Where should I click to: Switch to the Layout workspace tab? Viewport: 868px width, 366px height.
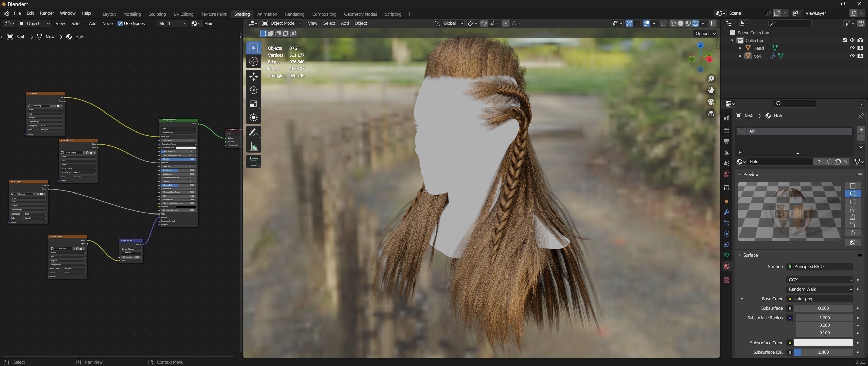(109, 14)
